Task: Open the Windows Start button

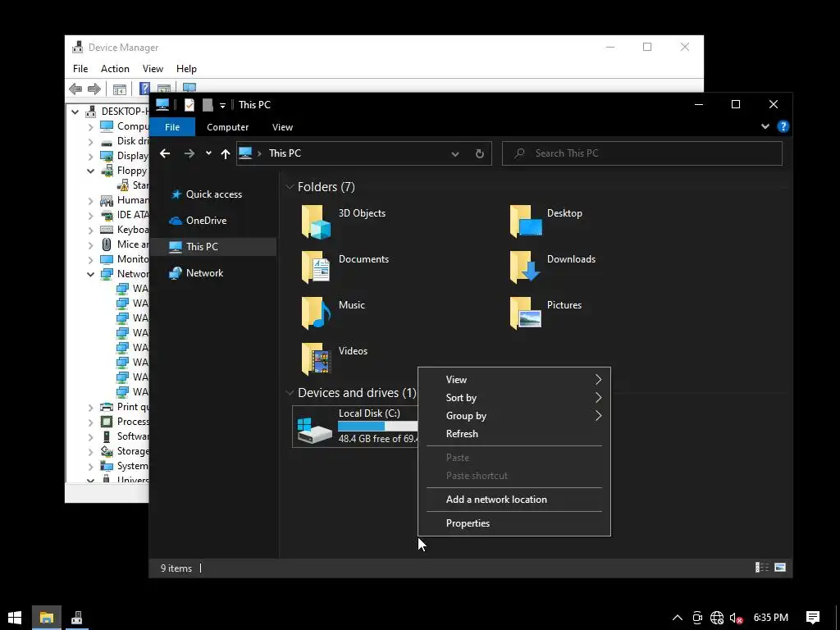Action: pos(15,618)
